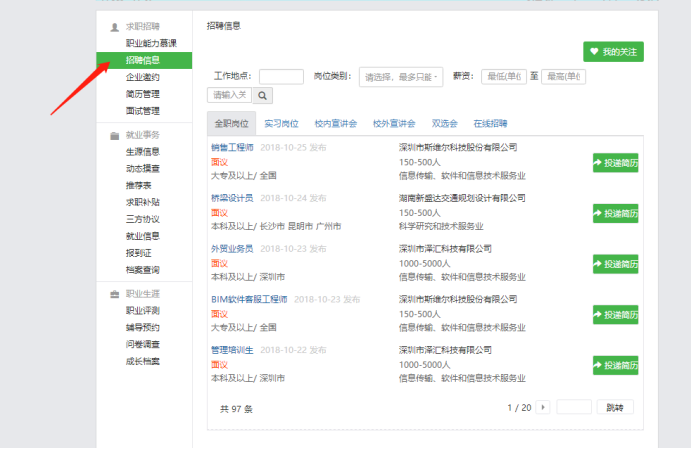Focus the page number input field

(574, 407)
